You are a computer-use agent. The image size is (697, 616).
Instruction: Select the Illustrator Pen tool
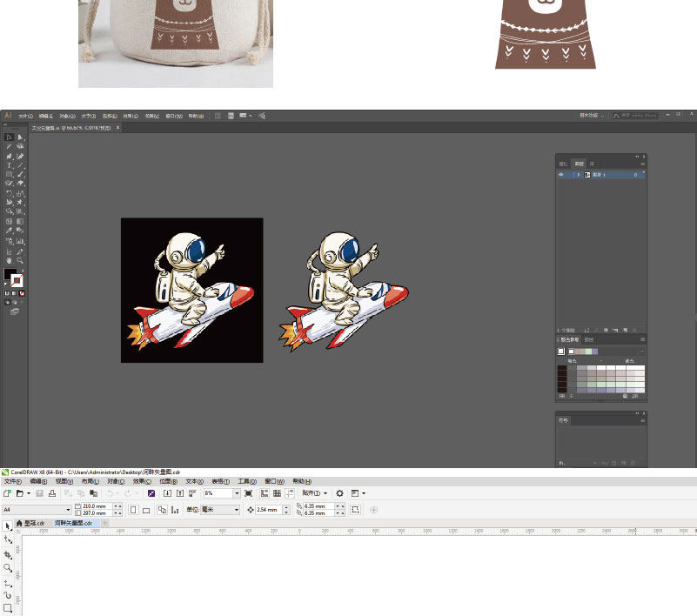click(x=10, y=156)
